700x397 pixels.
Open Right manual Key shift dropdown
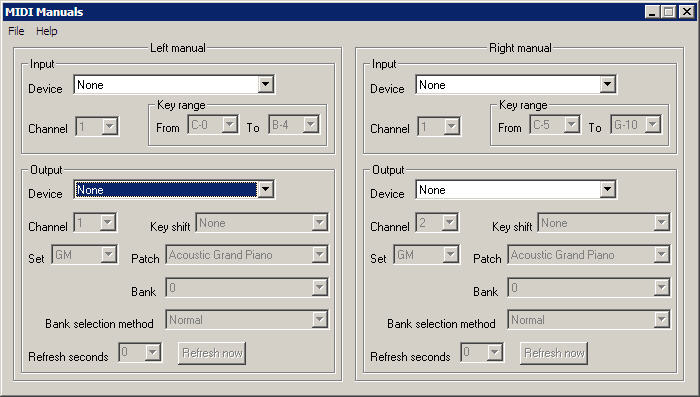604,223
